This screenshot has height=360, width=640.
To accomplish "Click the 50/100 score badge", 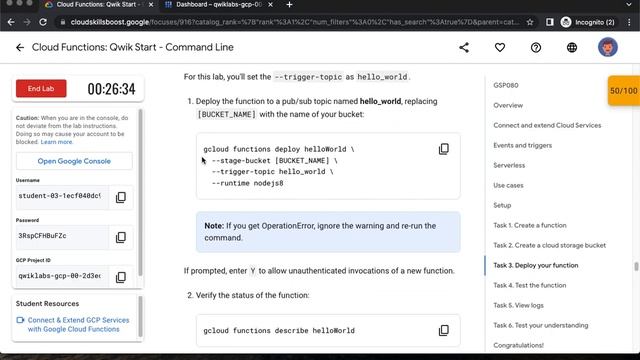I will 624,91.
